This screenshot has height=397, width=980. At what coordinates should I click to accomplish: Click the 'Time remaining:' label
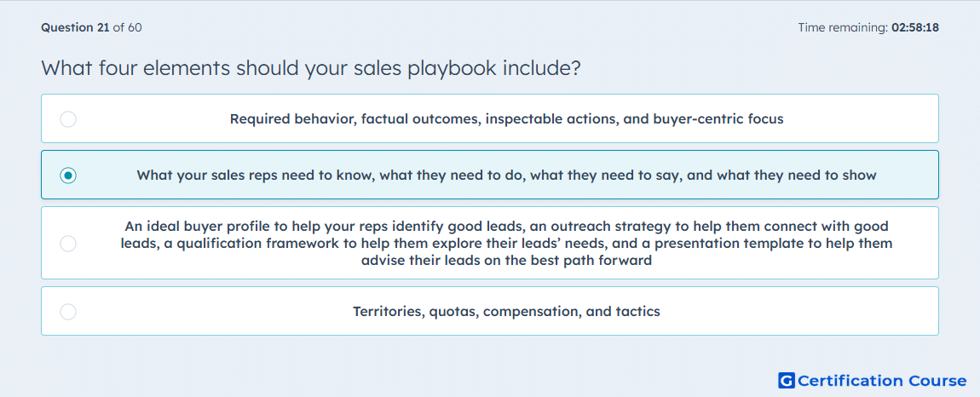(x=843, y=27)
